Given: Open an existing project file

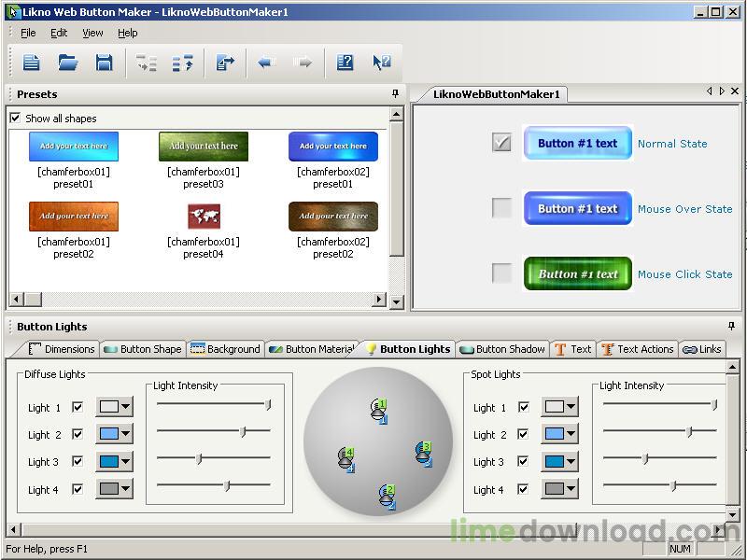Looking at the screenshot, I should 67,63.
